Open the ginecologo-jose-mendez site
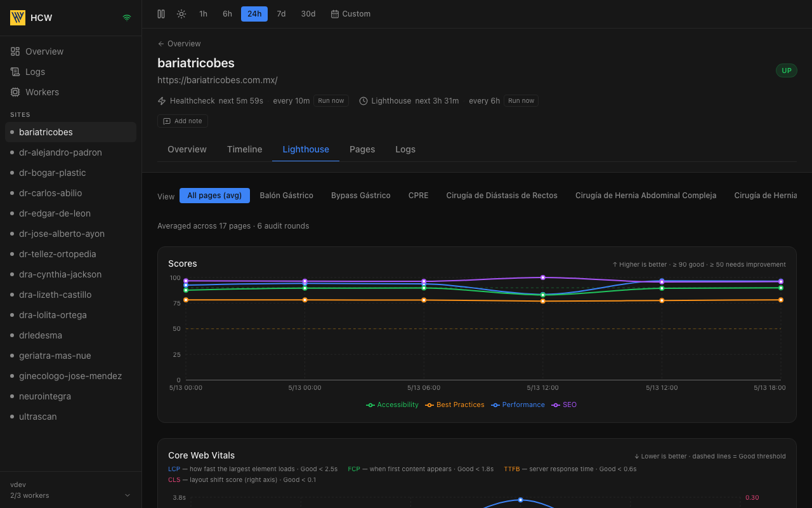 (70, 376)
